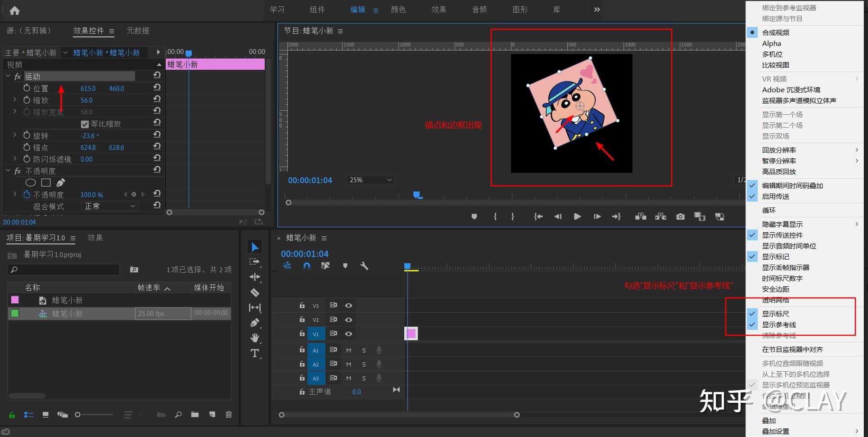Toggle timeline snap magnet icon

click(x=307, y=266)
